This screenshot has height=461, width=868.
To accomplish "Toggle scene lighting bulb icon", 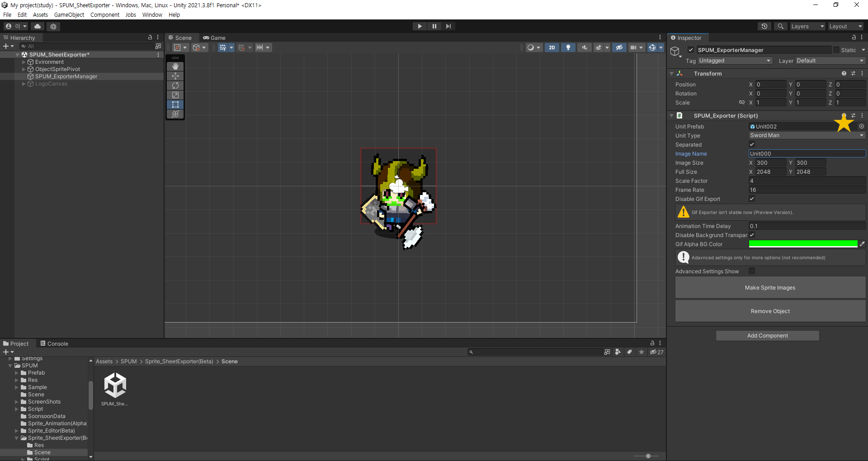I will [x=568, y=48].
